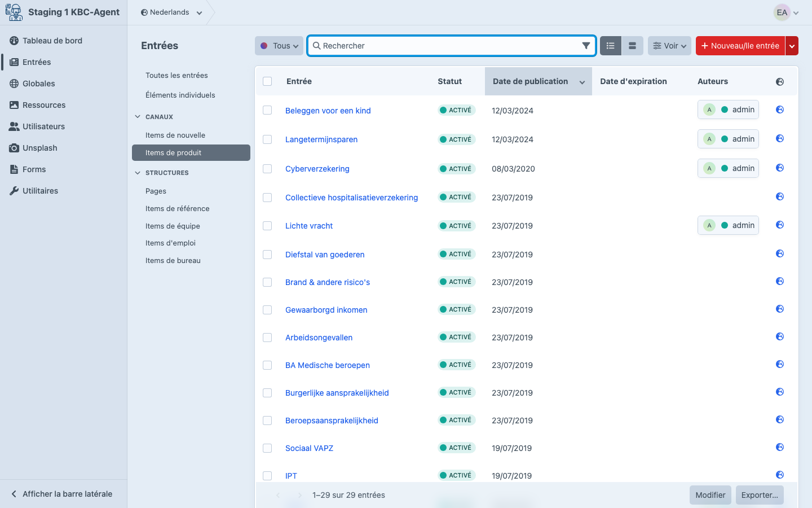Click admin author chip for Lichte vracht

click(728, 225)
